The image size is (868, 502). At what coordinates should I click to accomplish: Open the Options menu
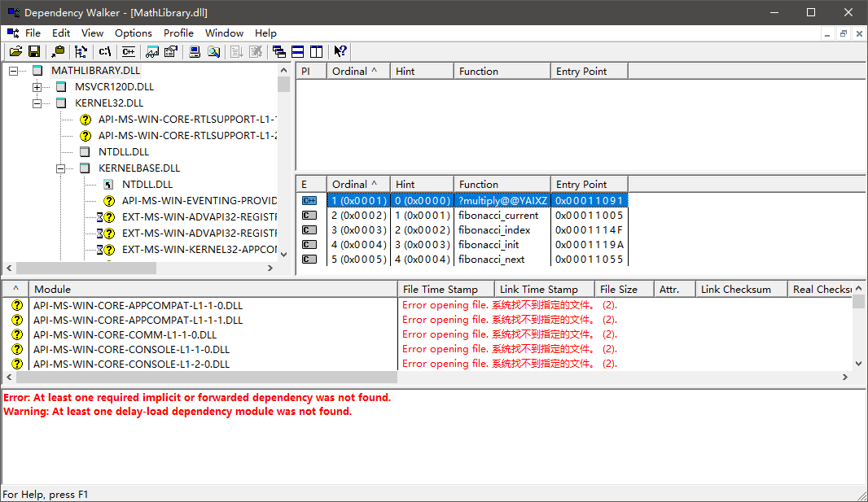(134, 33)
